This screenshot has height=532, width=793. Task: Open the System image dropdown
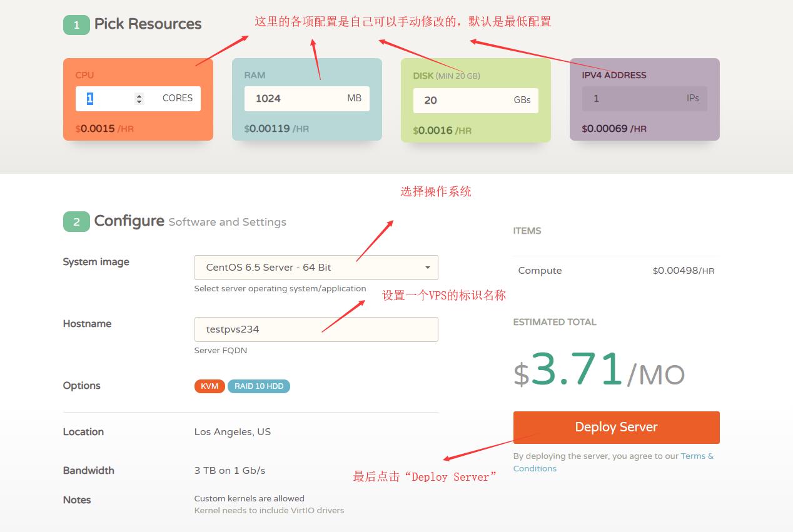(316, 268)
